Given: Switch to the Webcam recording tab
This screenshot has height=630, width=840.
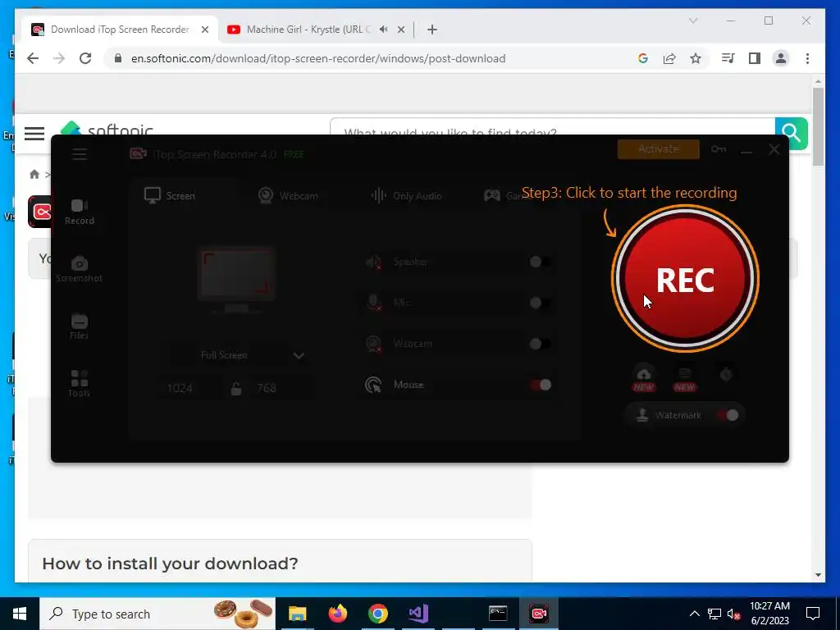Looking at the screenshot, I should tap(288, 195).
